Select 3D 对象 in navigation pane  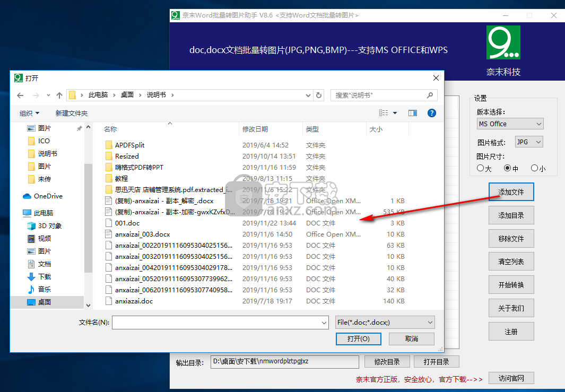(50, 226)
